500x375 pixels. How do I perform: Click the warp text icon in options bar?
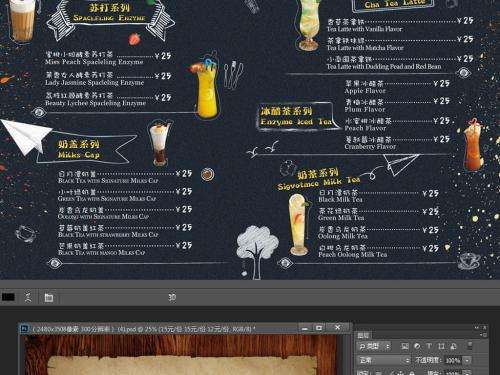click(28, 297)
